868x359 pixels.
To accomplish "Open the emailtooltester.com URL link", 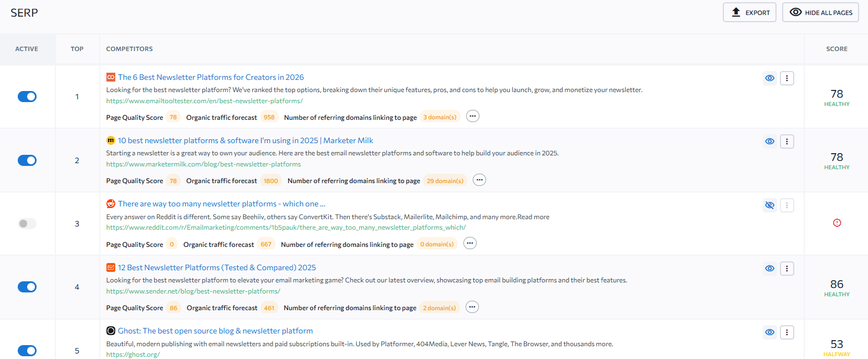I will (x=205, y=101).
